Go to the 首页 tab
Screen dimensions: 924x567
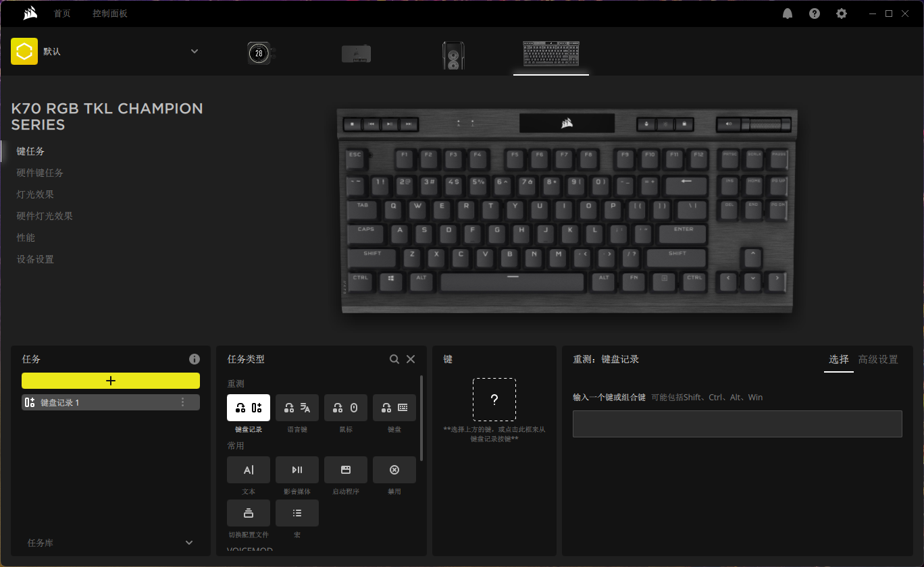(x=62, y=13)
